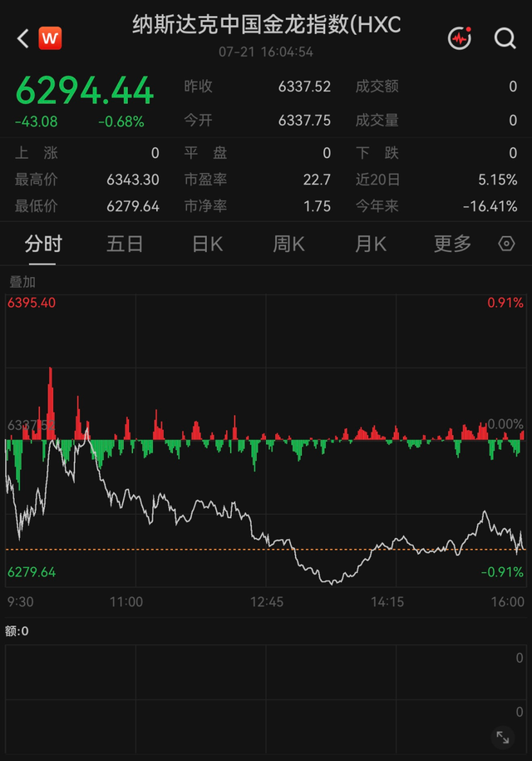Image resolution: width=532 pixels, height=761 pixels.
Task: Tap the 平盘 count label
Action: click(x=205, y=153)
